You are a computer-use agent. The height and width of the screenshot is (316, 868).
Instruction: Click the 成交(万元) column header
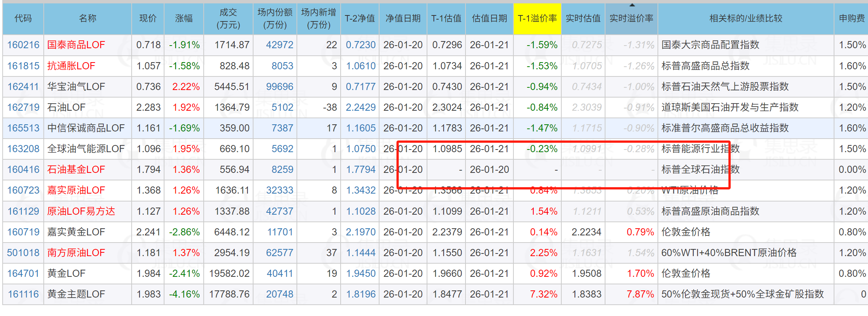tap(228, 18)
